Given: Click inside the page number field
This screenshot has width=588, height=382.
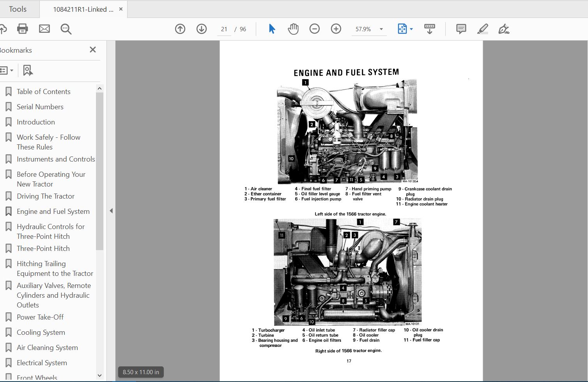Looking at the screenshot, I should tap(224, 28).
